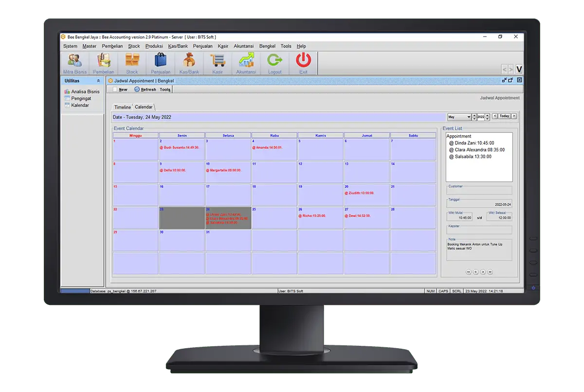Refresh the appointment schedule
The height and width of the screenshot is (392, 584).
pyautogui.click(x=145, y=89)
